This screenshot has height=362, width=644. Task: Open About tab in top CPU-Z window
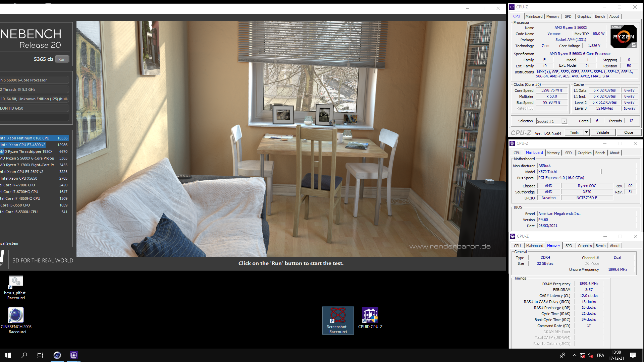(614, 16)
